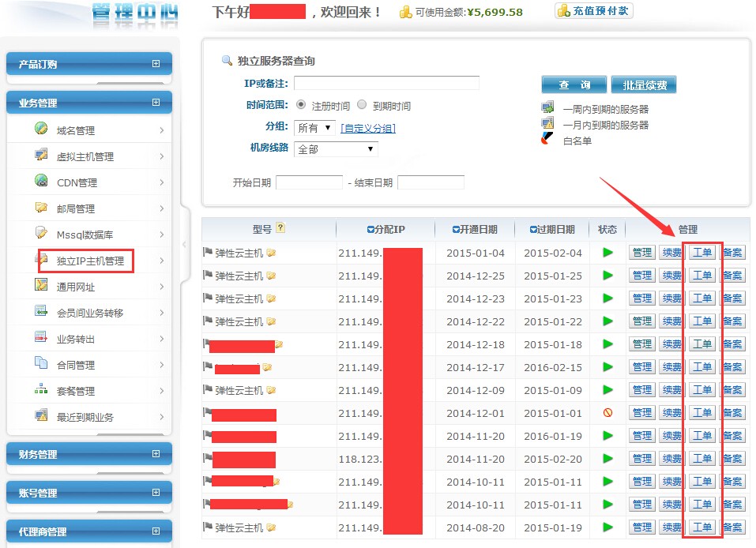Click the 邮局管理 mail icon
Viewport: 756px width, 548px height.
41,208
